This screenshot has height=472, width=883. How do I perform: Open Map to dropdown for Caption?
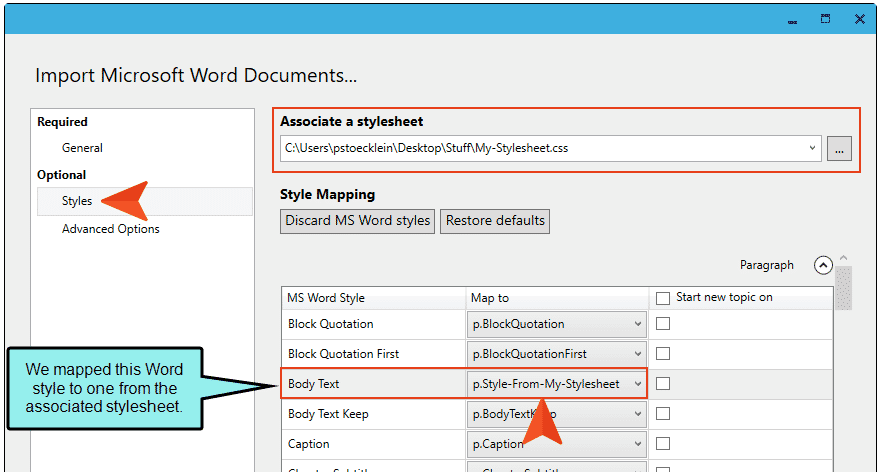click(x=556, y=444)
